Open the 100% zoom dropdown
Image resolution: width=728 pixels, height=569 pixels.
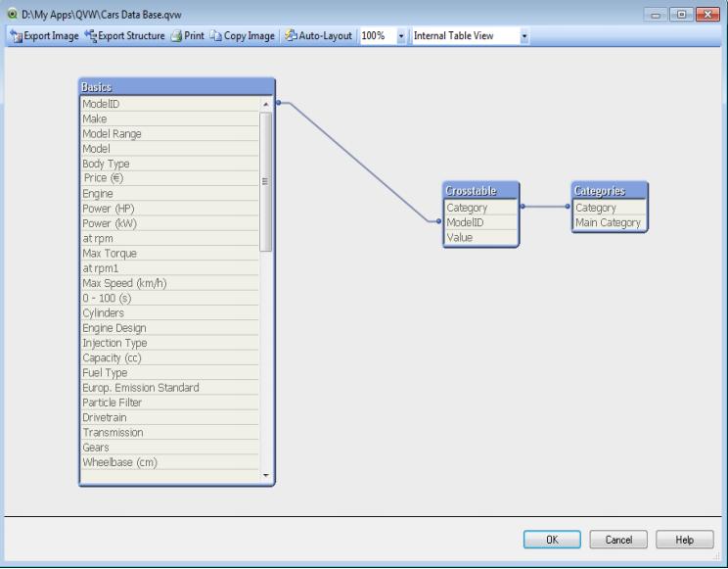[x=400, y=36]
